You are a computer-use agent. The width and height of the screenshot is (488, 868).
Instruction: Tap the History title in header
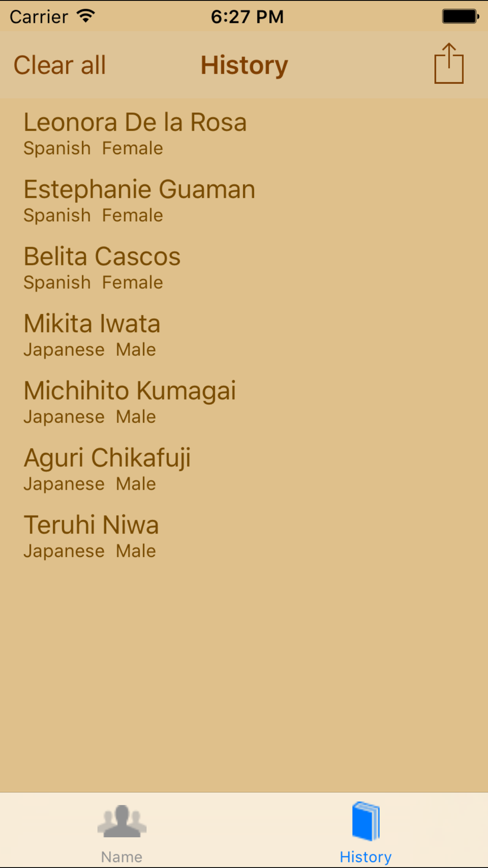click(244, 65)
